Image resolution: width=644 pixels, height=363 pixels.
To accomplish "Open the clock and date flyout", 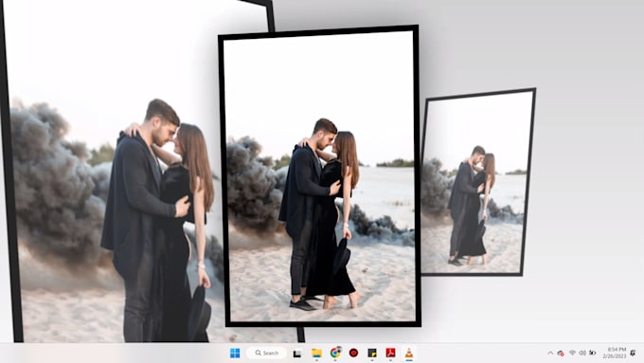I will tap(615, 353).
